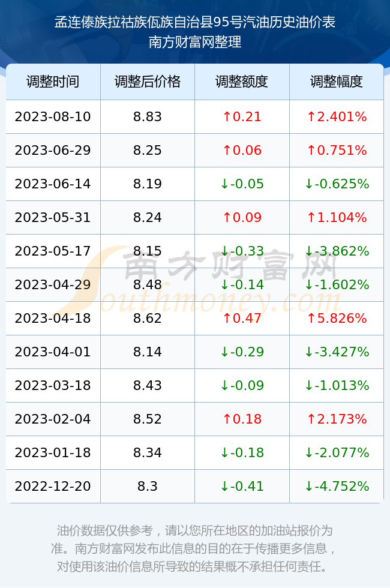
Task: Click the ↑0.21 adjustment value
Action: [242, 116]
